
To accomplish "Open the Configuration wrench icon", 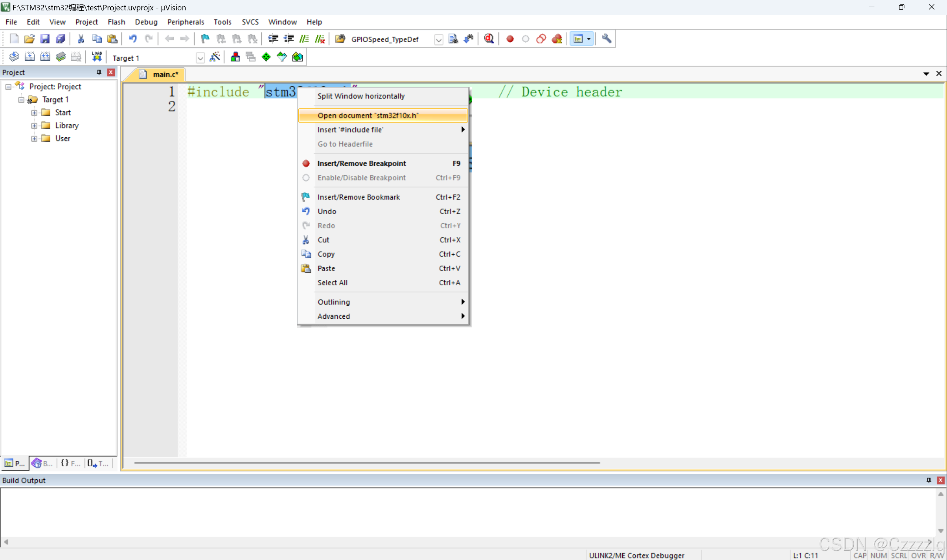I will (x=606, y=39).
